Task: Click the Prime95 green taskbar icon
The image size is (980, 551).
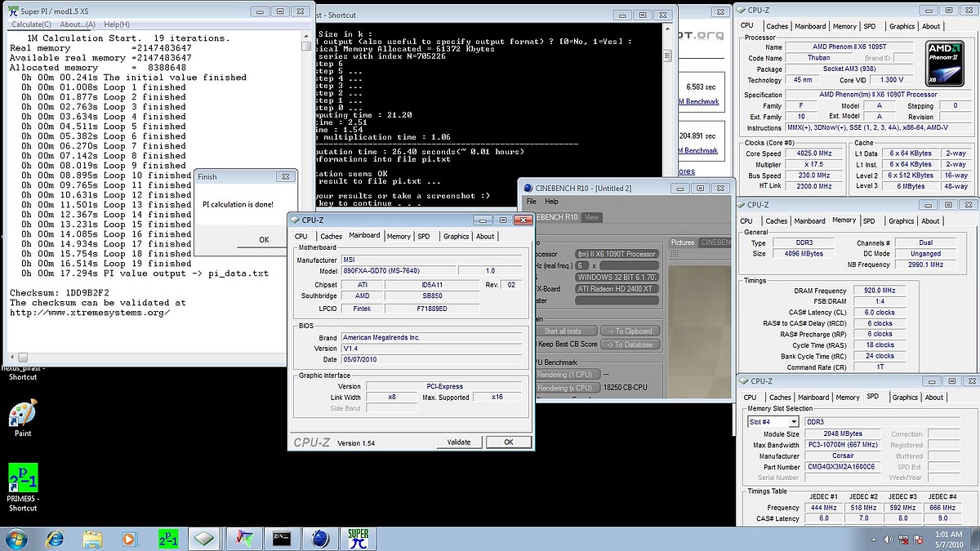Action: pos(167,539)
